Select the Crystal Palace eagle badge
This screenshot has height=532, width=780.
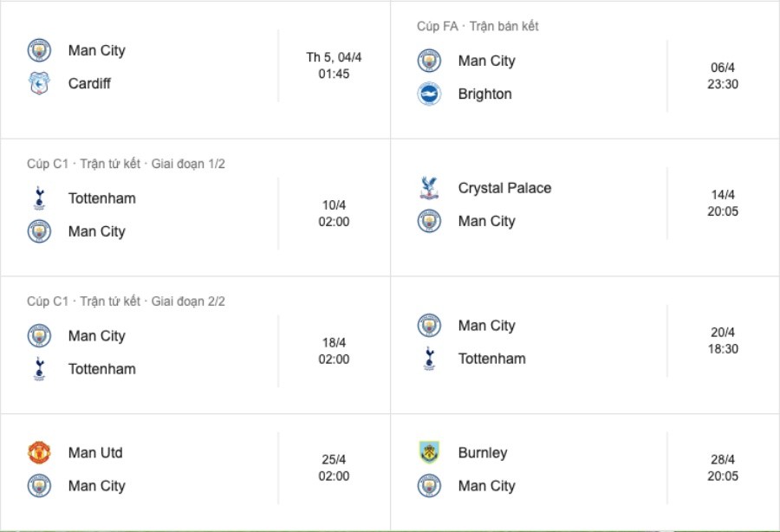click(429, 188)
